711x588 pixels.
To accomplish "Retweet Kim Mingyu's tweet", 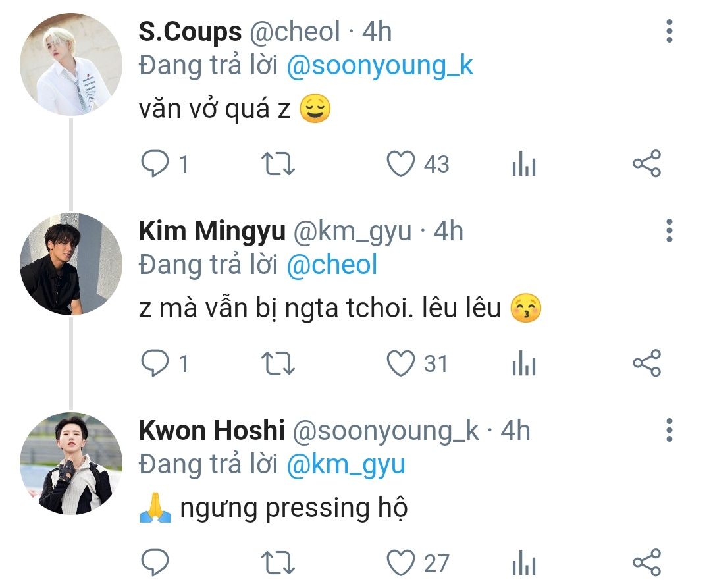I will (x=278, y=363).
